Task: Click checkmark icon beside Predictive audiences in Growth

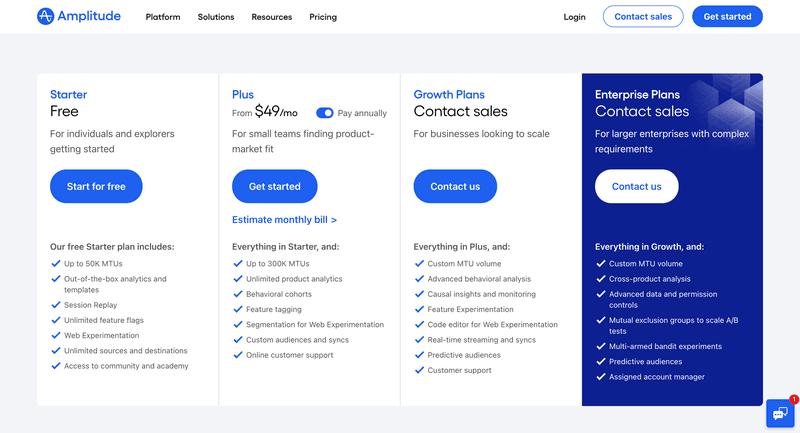Action: coord(419,355)
